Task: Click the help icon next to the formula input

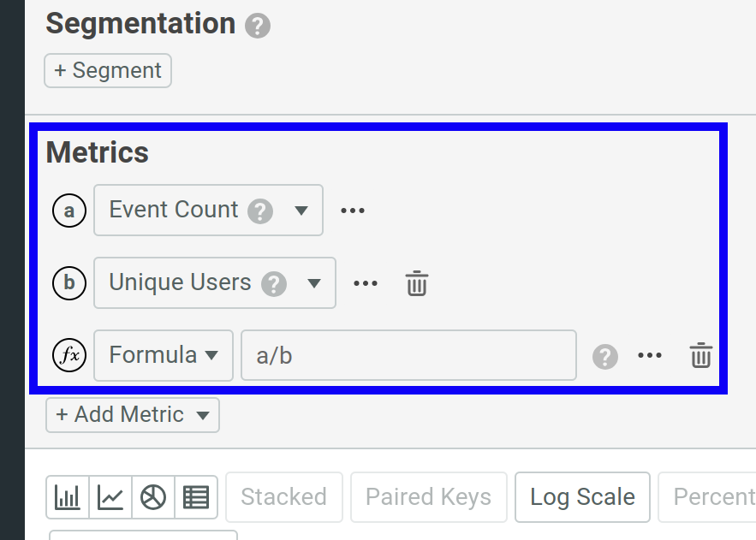Action: click(x=605, y=357)
